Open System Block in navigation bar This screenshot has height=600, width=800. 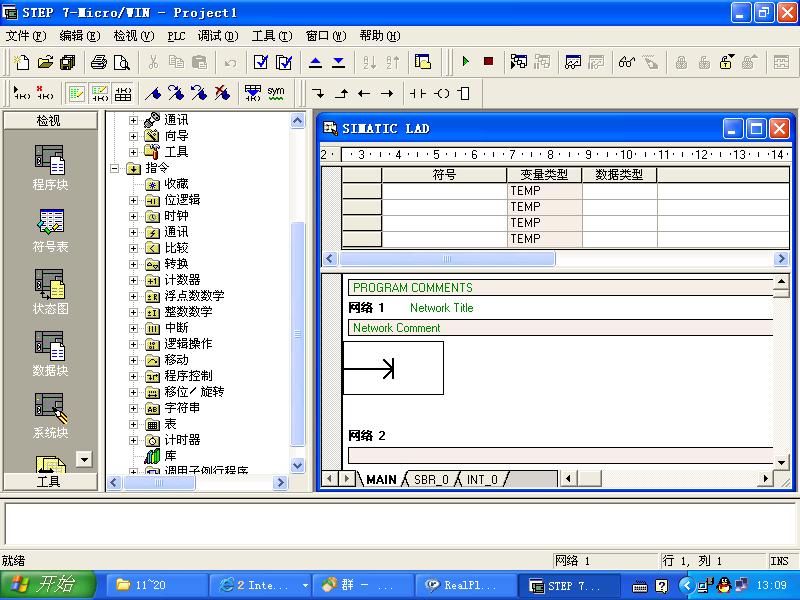click(49, 416)
